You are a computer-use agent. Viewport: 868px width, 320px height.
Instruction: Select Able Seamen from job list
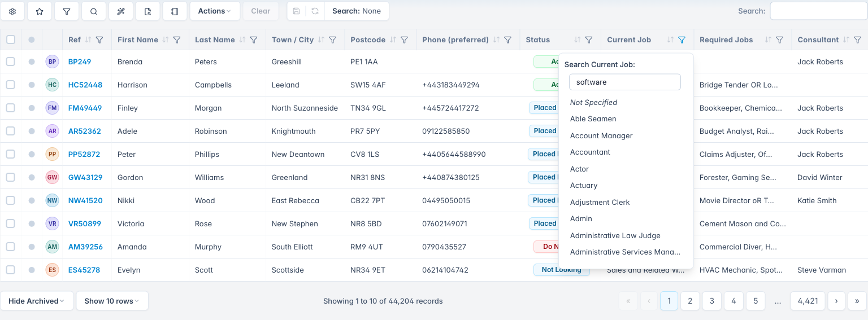coord(593,119)
